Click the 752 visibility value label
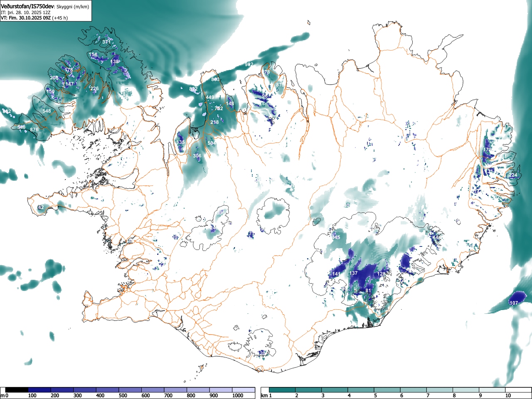 [x=219, y=109]
